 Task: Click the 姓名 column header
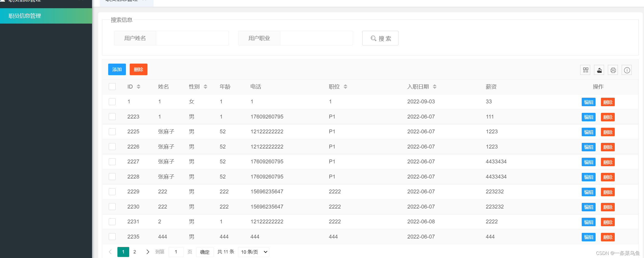point(163,87)
